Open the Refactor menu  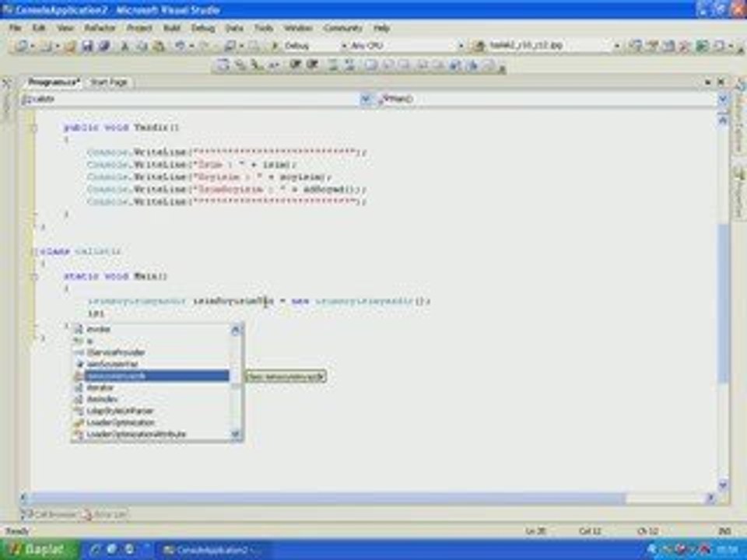click(x=100, y=28)
